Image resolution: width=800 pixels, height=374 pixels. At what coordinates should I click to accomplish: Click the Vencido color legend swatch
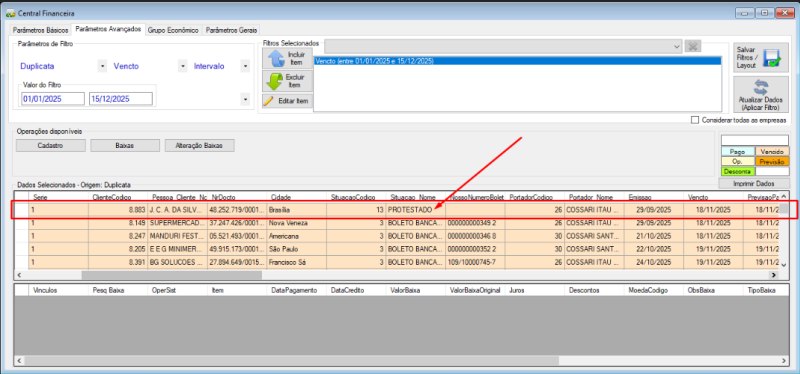(772, 152)
